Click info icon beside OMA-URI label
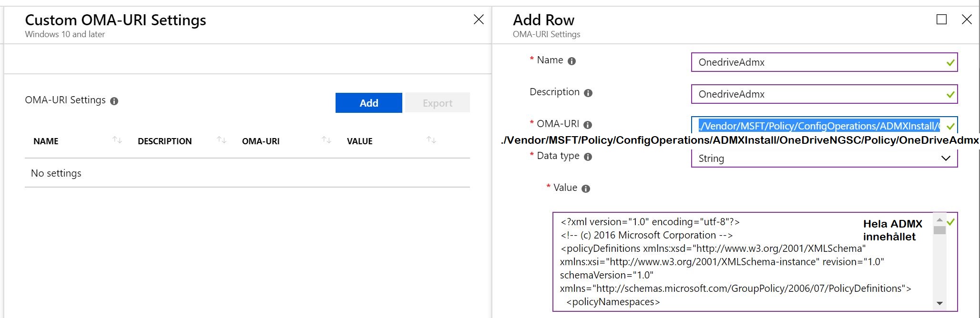Screen dimensions: 980x318 tap(588, 125)
